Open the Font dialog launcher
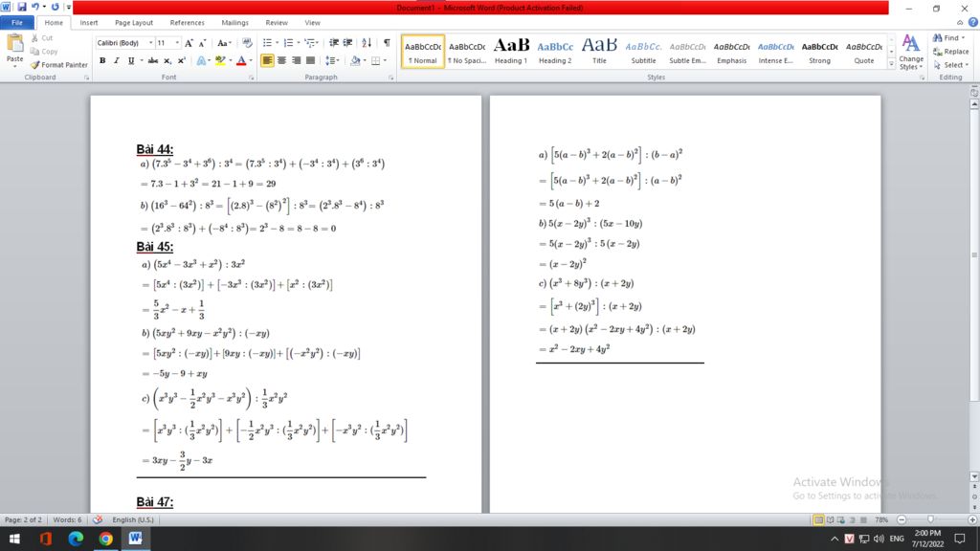This screenshot has width=980, height=551. click(x=252, y=77)
